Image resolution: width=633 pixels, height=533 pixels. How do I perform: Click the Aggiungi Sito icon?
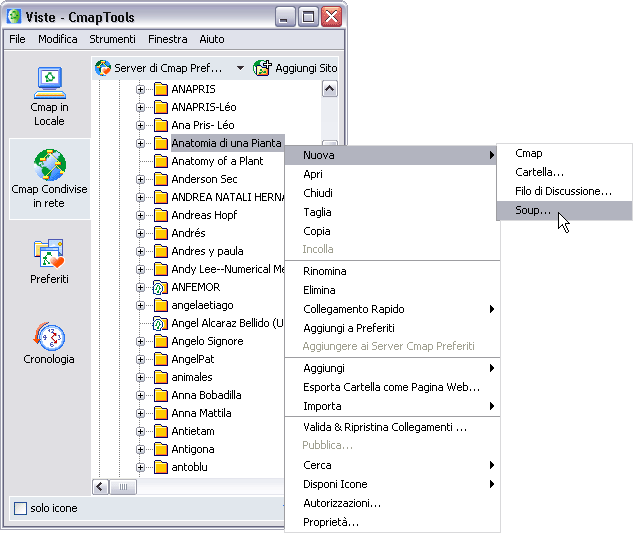(x=263, y=68)
